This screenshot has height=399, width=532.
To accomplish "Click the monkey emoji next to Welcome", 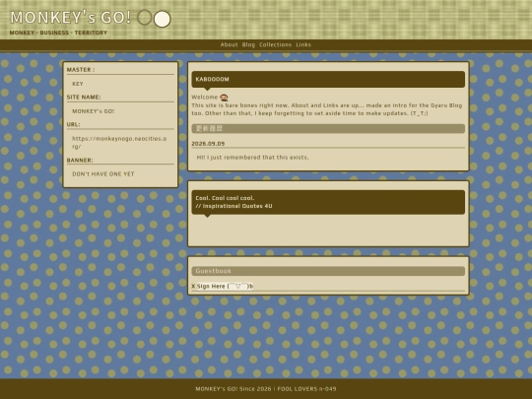I will point(224,98).
